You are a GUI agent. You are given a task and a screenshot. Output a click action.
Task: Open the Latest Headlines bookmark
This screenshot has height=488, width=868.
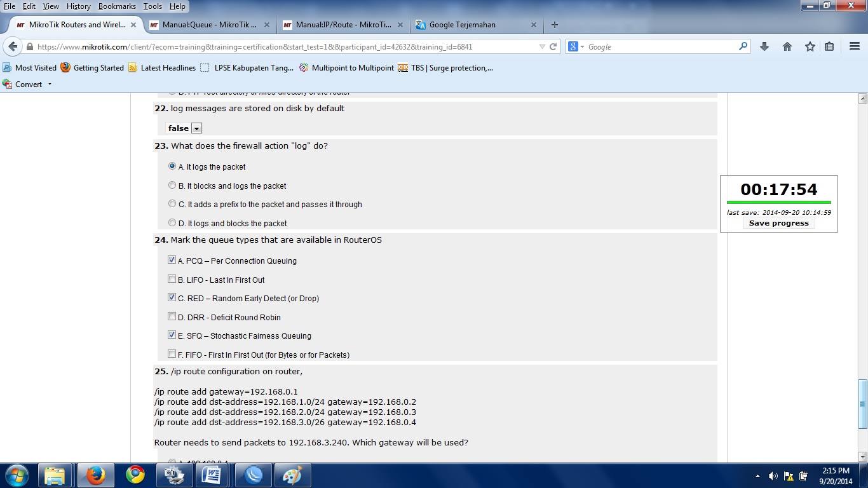click(162, 68)
